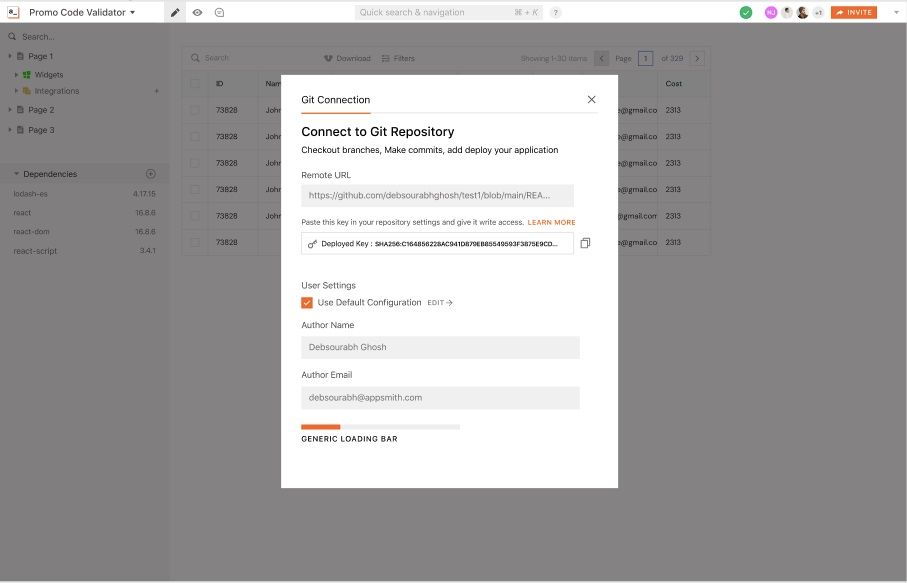Click the Page 1 page icon

tap(20, 56)
